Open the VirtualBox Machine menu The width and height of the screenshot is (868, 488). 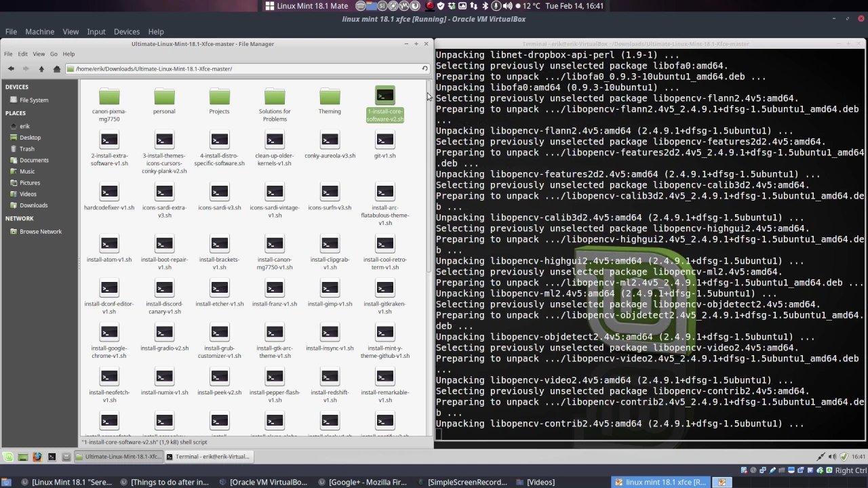pos(39,32)
